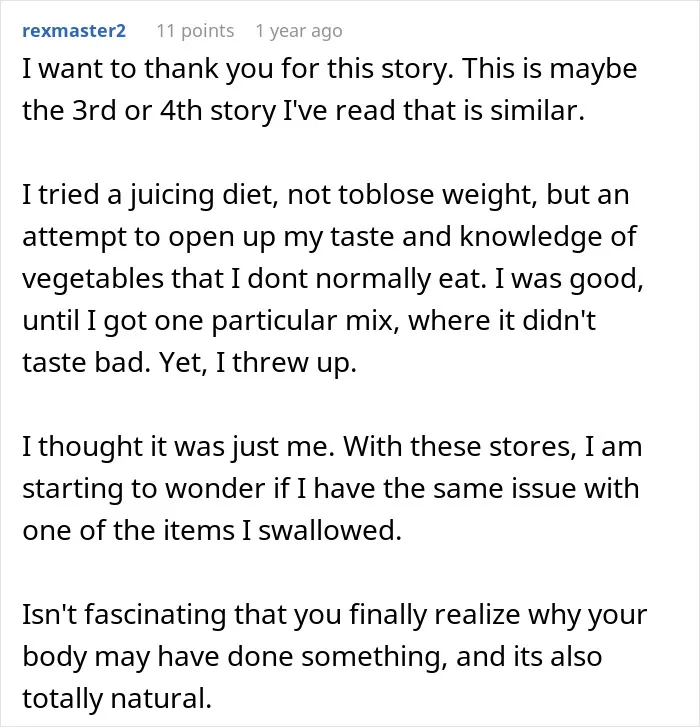Click the word fascinating in the last paragraph
Image resolution: width=700 pixels, height=727 pixels.
(156, 615)
